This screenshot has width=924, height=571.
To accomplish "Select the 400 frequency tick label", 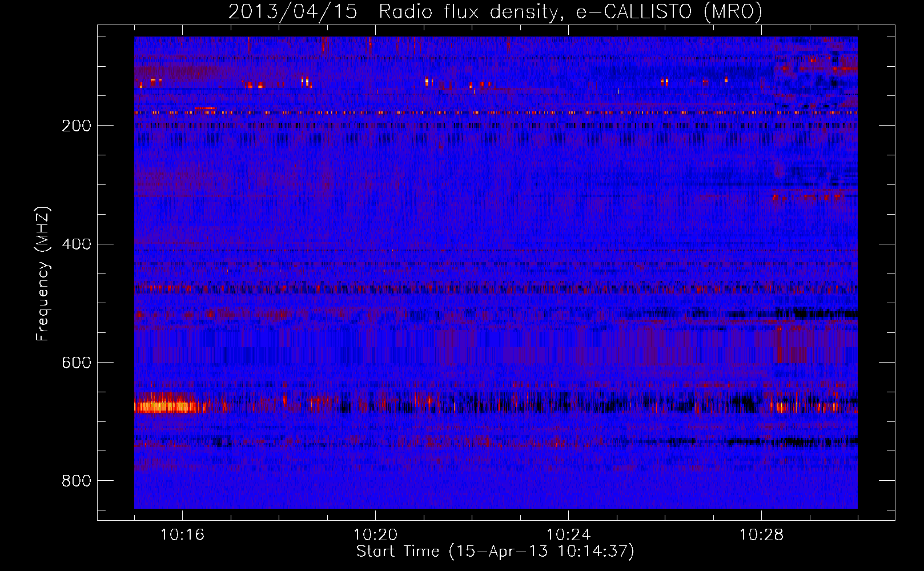I will [x=77, y=244].
